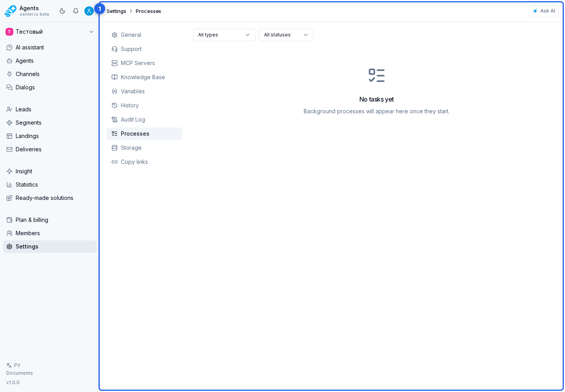Click the History clock icon
This screenshot has height=392, width=565.
point(115,105)
